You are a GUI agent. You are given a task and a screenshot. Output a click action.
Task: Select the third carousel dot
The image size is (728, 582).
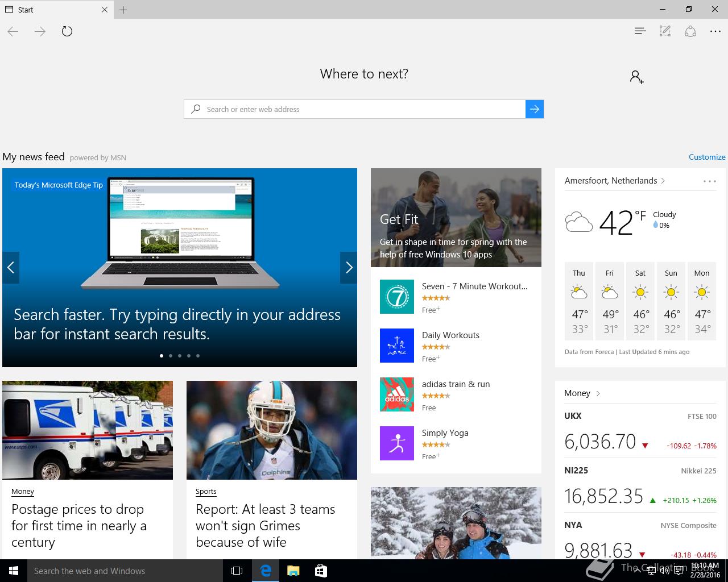pos(180,356)
